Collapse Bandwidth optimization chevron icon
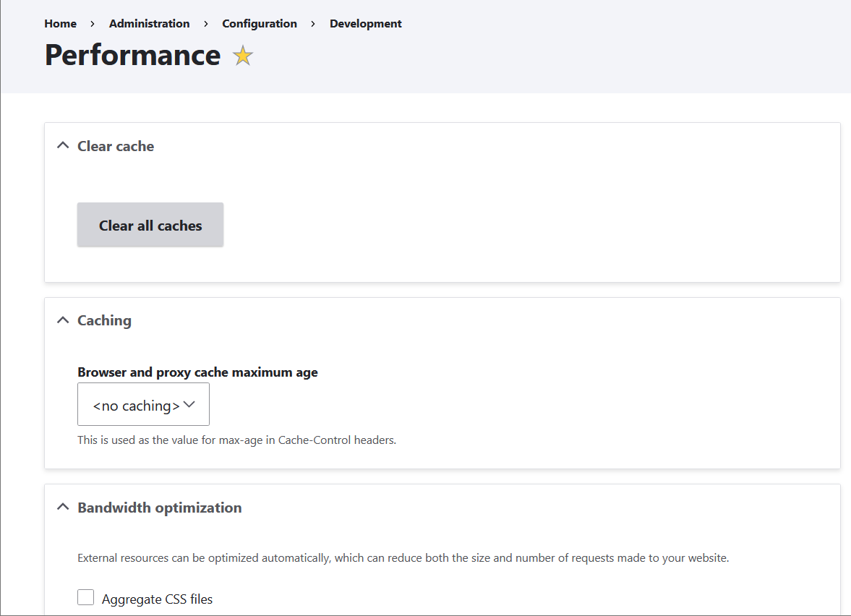Viewport: 851px width, 616px height. (64, 507)
